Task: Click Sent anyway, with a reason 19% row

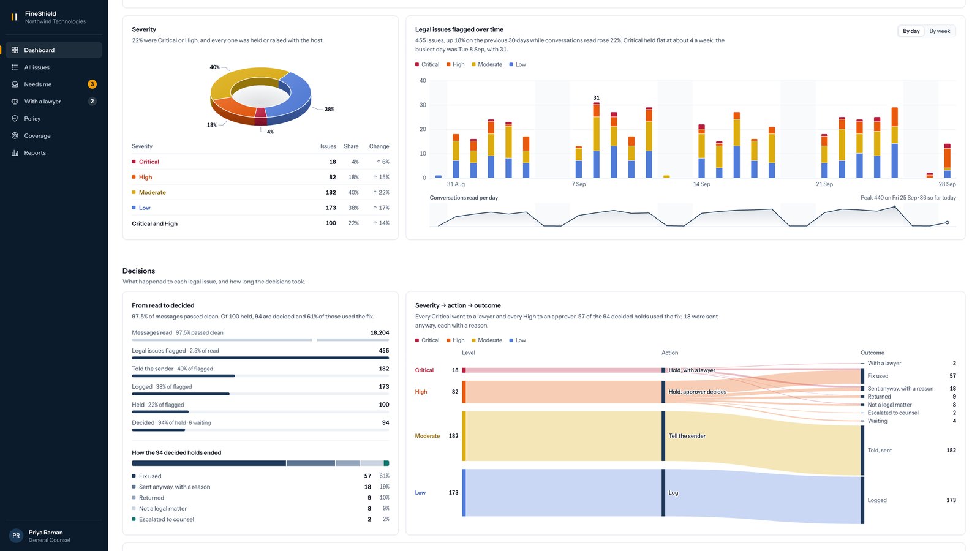Action: pos(260,487)
